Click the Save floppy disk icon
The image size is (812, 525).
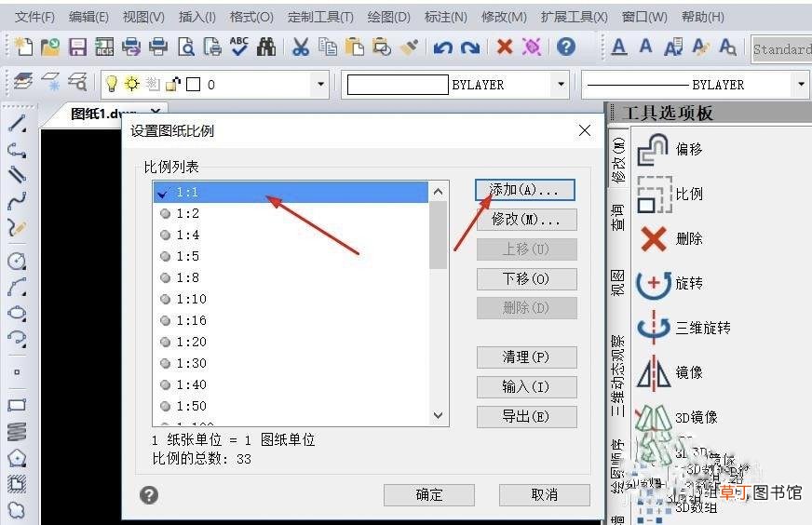coord(77,47)
